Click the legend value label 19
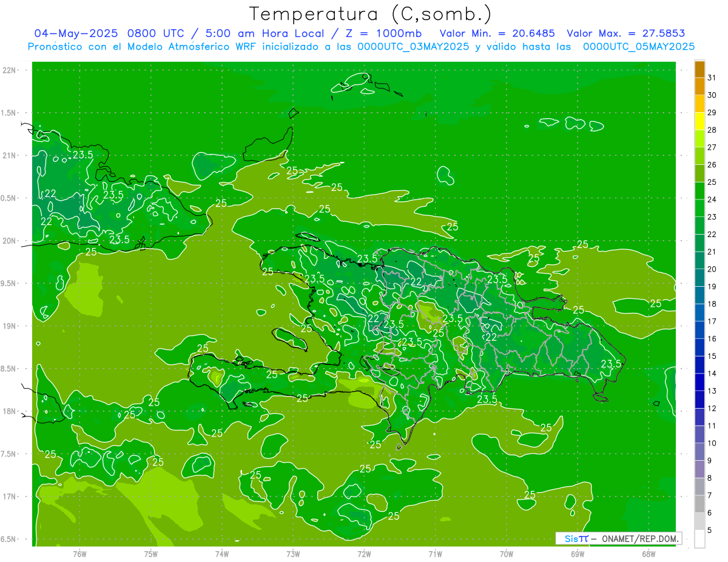This screenshot has width=728, height=562. click(712, 286)
